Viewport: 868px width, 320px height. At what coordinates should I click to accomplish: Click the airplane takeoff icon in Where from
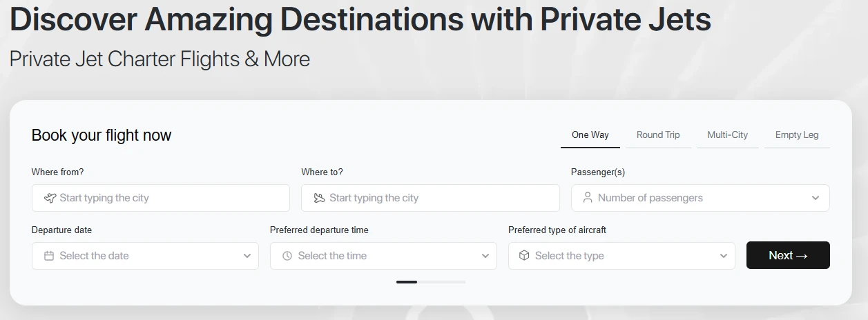[x=49, y=198]
